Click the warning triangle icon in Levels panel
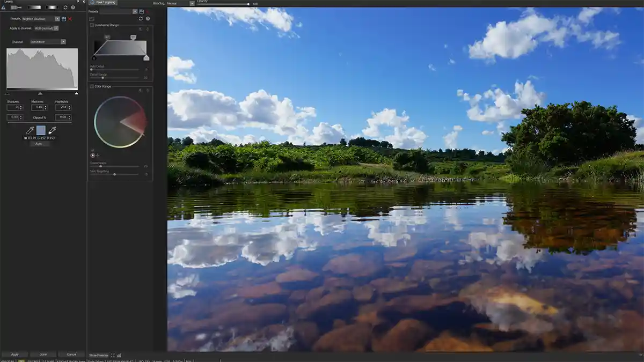The image size is (644, 362). point(3,8)
